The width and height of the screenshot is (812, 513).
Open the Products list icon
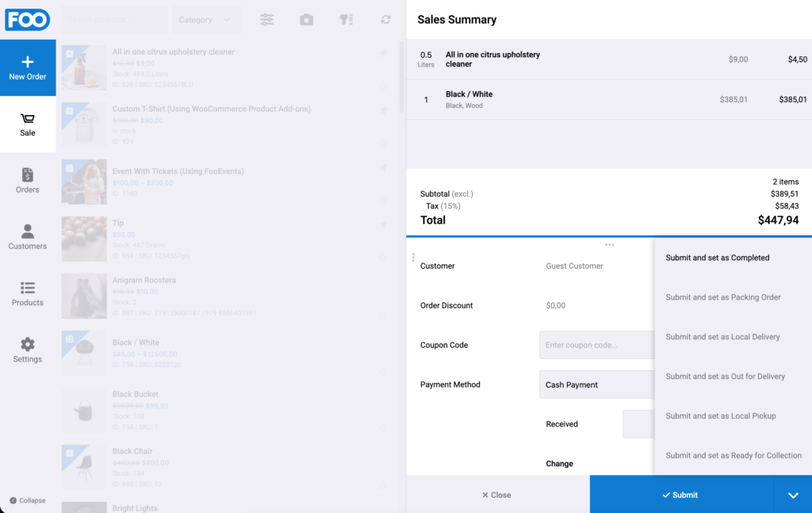28,287
